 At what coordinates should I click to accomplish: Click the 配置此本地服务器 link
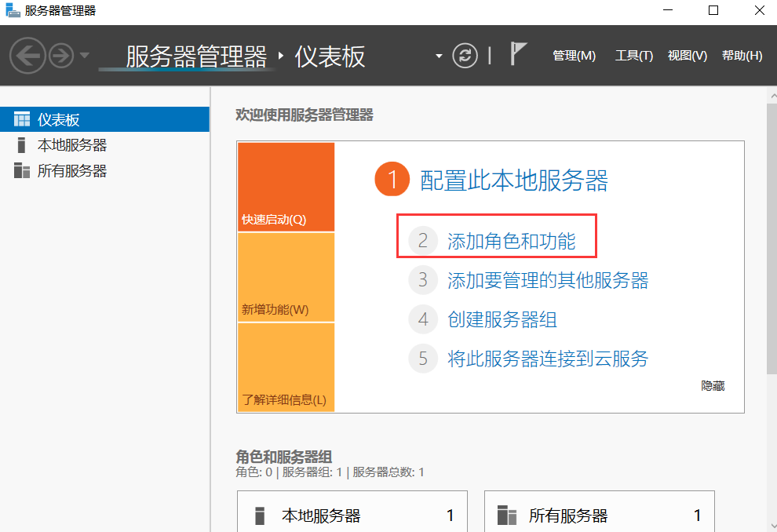click(514, 180)
